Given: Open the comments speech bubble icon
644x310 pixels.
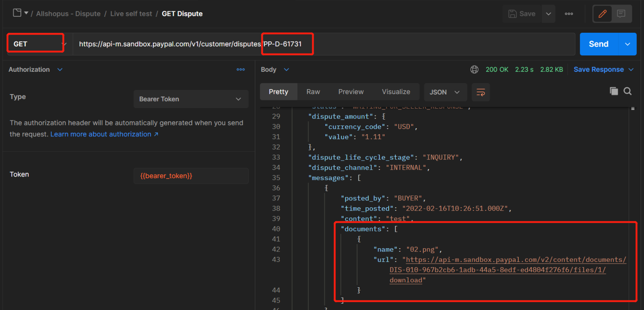Looking at the screenshot, I should click(621, 14).
